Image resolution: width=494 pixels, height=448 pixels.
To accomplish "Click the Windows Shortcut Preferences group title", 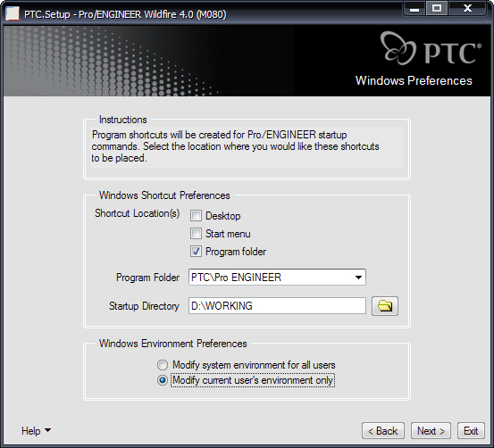I will (164, 195).
